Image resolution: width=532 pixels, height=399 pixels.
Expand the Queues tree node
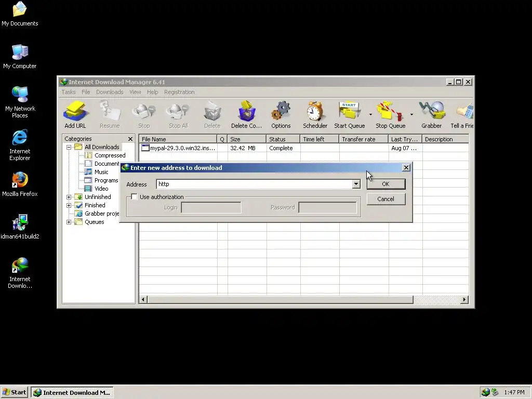click(x=69, y=222)
